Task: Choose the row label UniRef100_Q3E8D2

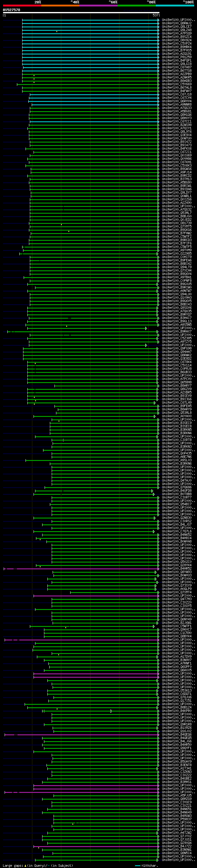Action: coord(177,358)
